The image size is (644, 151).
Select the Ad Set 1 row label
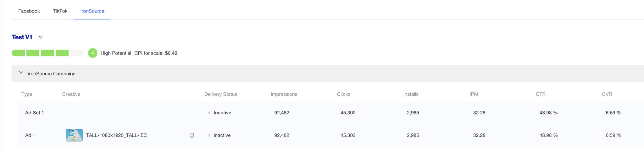click(x=35, y=113)
